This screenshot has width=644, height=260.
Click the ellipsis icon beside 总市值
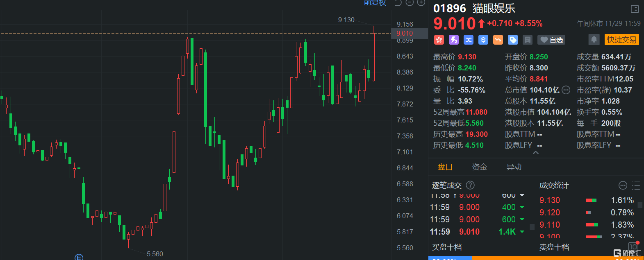coord(566,90)
